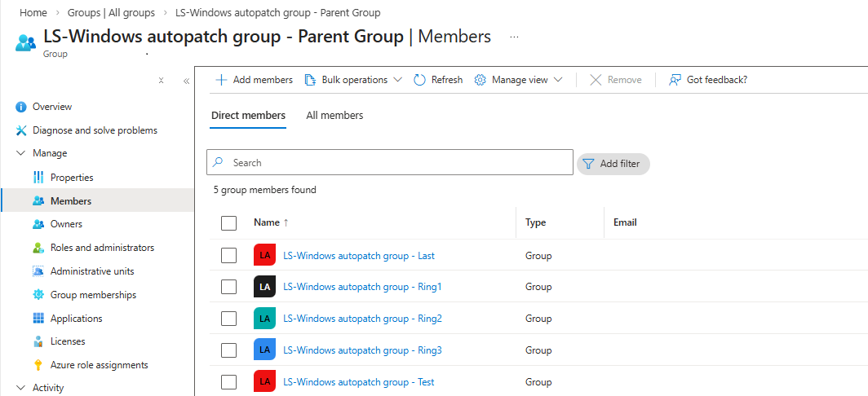Close the sidebar search with small X

point(161,80)
